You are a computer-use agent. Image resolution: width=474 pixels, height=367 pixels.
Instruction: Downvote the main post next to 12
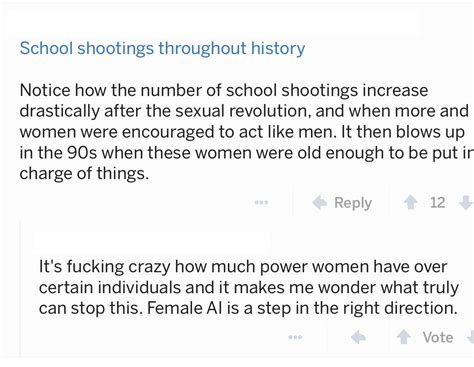pyautogui.click(x=467, y=203)
